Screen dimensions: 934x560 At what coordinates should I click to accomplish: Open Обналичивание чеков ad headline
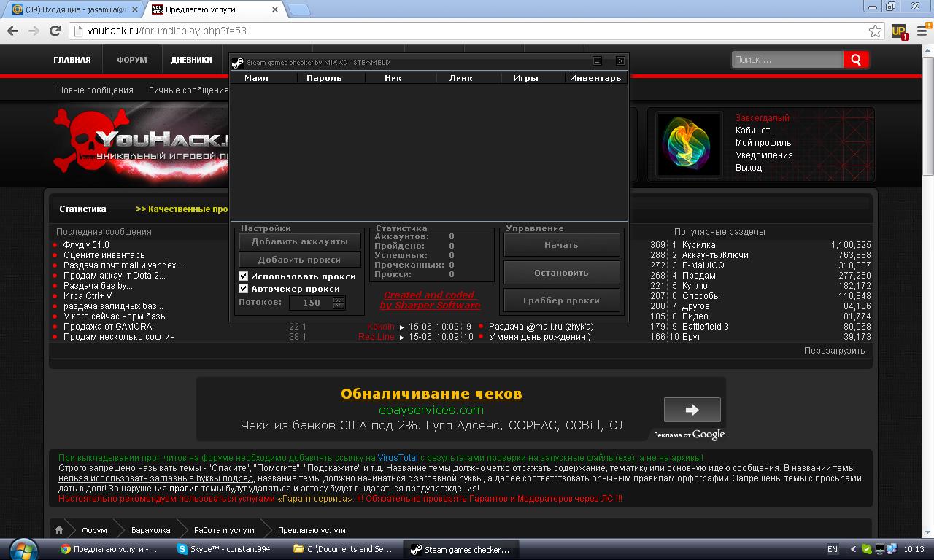(x=431, y=394)
